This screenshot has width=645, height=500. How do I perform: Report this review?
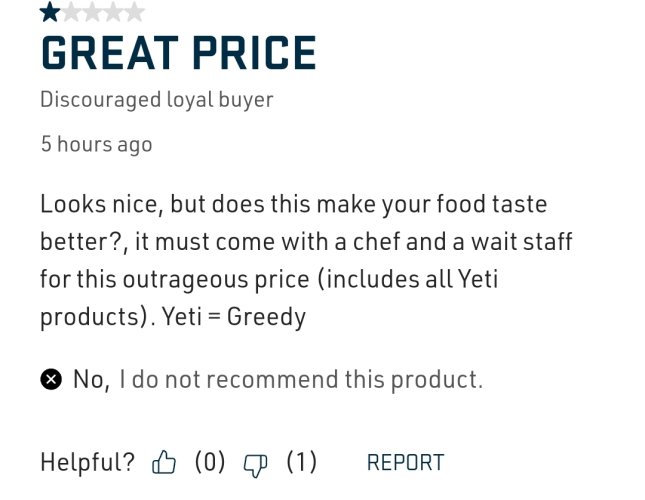coord(405,463)
